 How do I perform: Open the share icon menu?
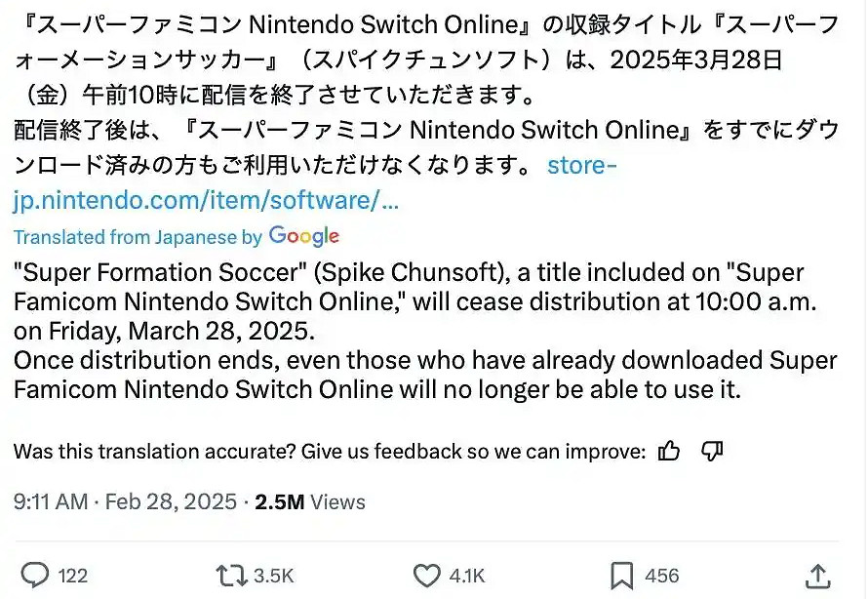point(817,575)
